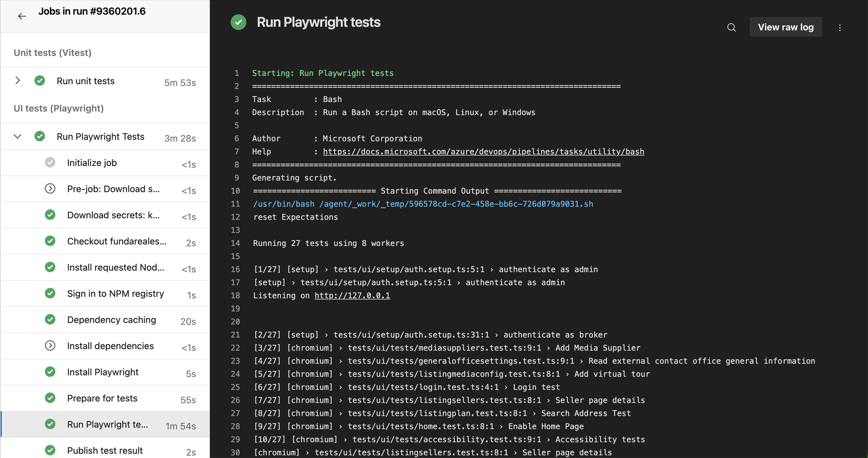Click the skipped icon beside Install dependencies
The height and width of the screenshot is (458, 868).
[x=50, y=346]
